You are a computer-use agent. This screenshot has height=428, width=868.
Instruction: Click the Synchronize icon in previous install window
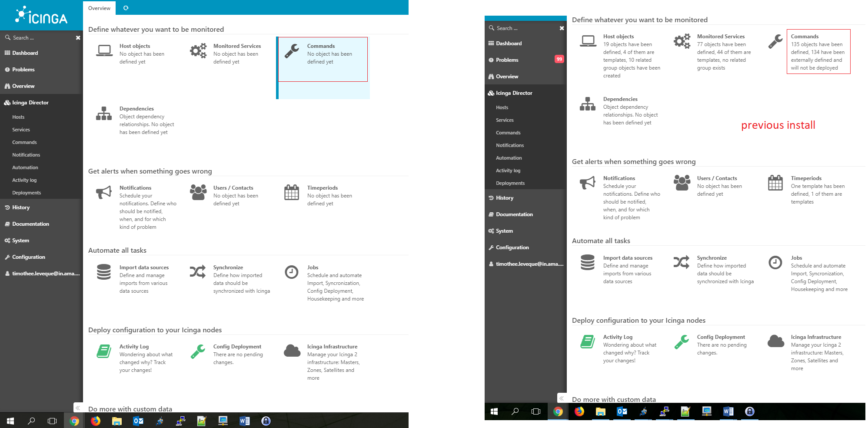tap(682, 262)
